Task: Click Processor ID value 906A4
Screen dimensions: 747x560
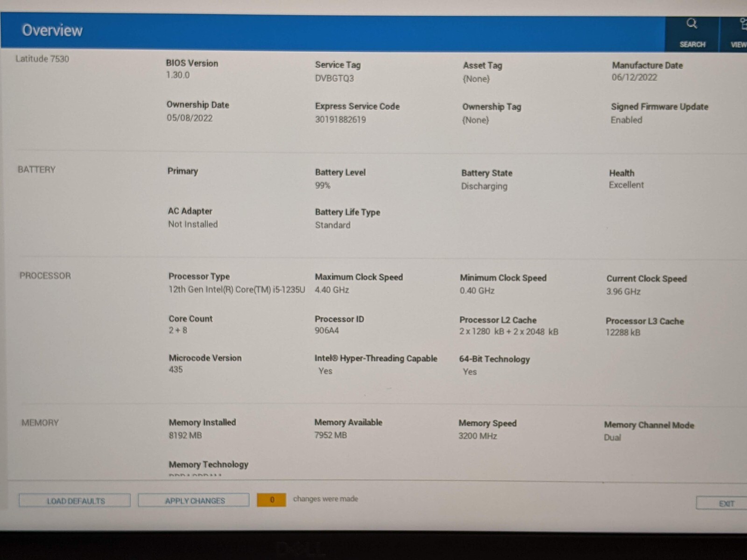Action: coord(327,331)
